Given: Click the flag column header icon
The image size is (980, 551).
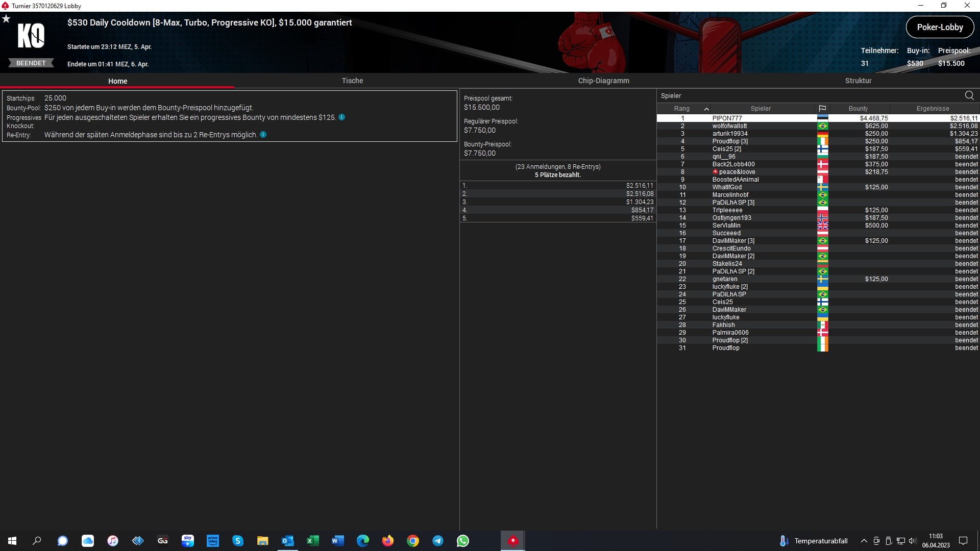Looking at the screenshot, I should 822,109.
